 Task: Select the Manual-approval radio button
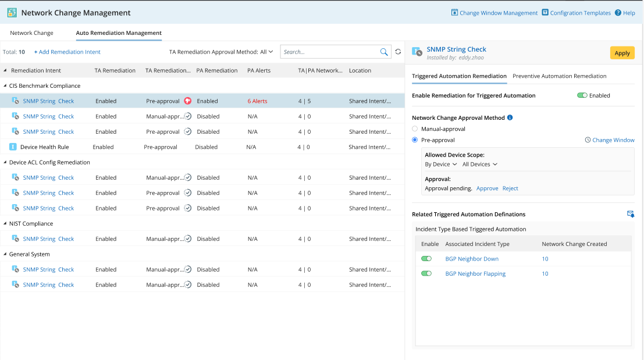[x=415, y=129]
